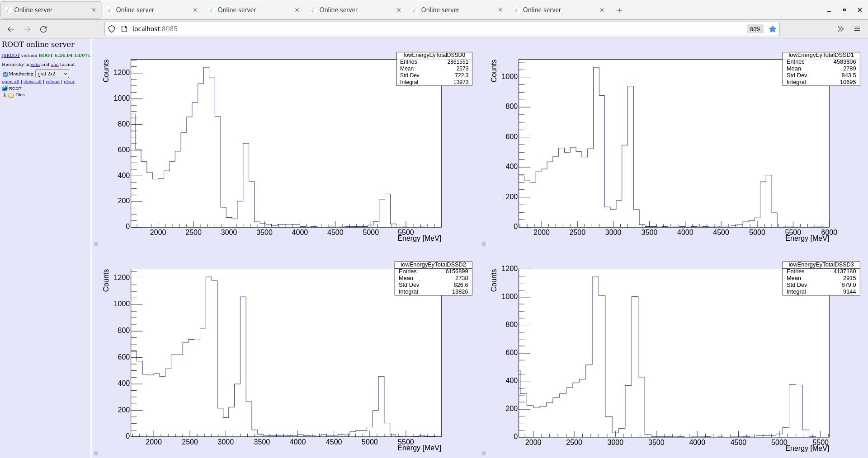Open a new tab with the plus icon
Image resolution: width=868 pixels, height=458 pixels.
pos(619,10)
